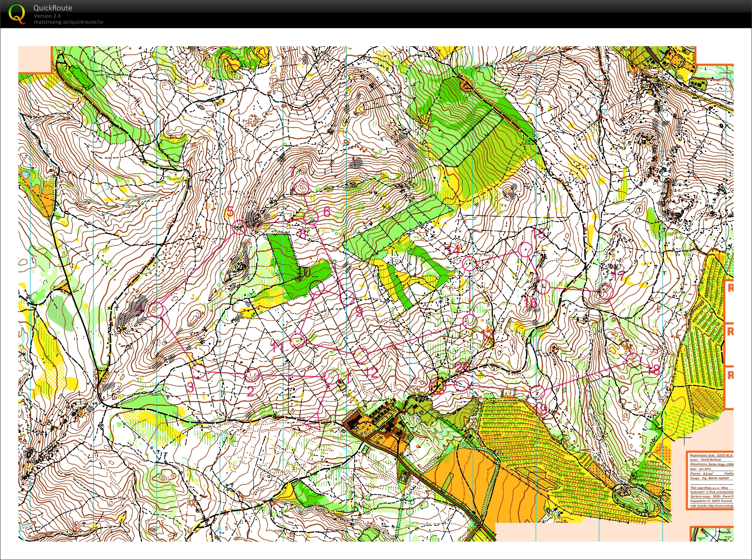Pick control circle 3 on the course
The width and height of the screenshot is (752, 560).
[198, 371]
